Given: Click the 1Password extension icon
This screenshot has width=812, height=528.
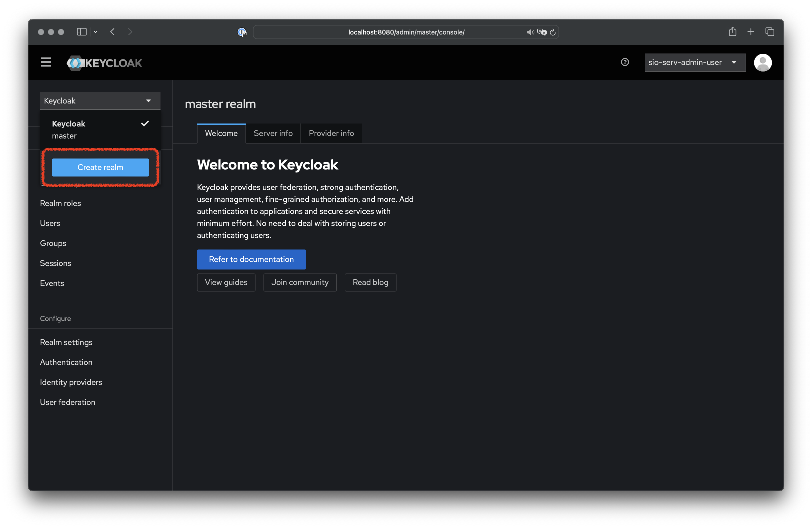Looking at the screenshot, I should [242, 32].
